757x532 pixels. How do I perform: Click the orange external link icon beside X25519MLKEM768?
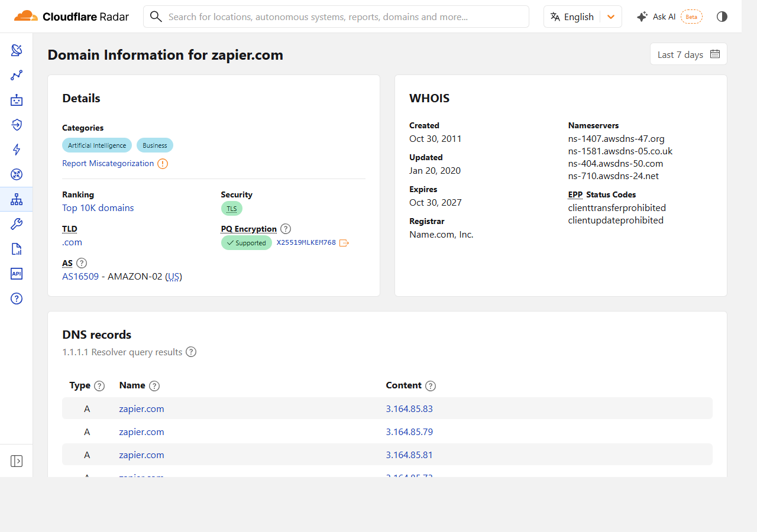[x=344, y=243]
